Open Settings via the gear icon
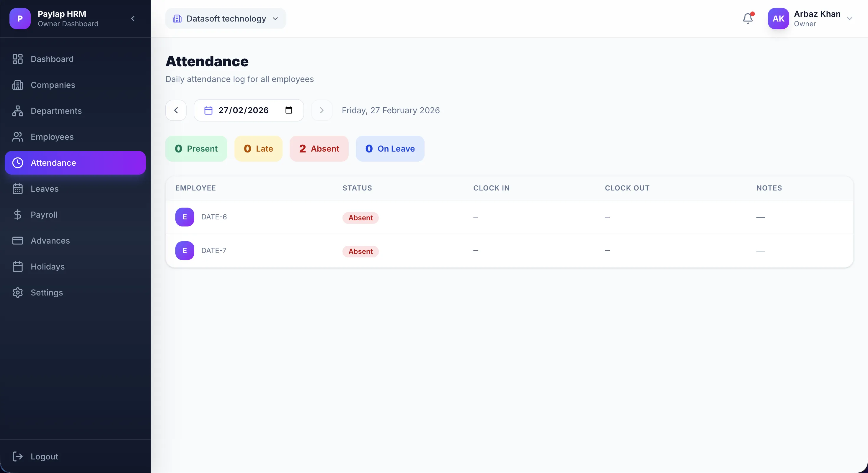Viewport: 868px width, 473px height. [x=17, y=292]
